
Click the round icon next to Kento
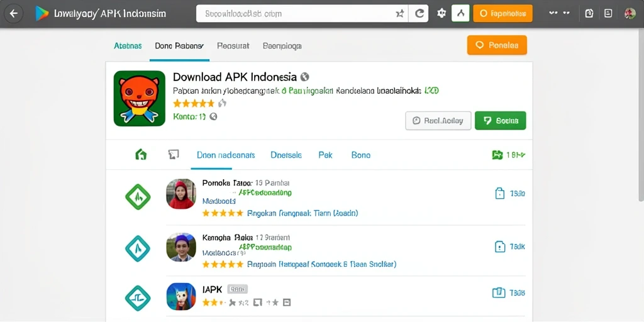[213, 116]
